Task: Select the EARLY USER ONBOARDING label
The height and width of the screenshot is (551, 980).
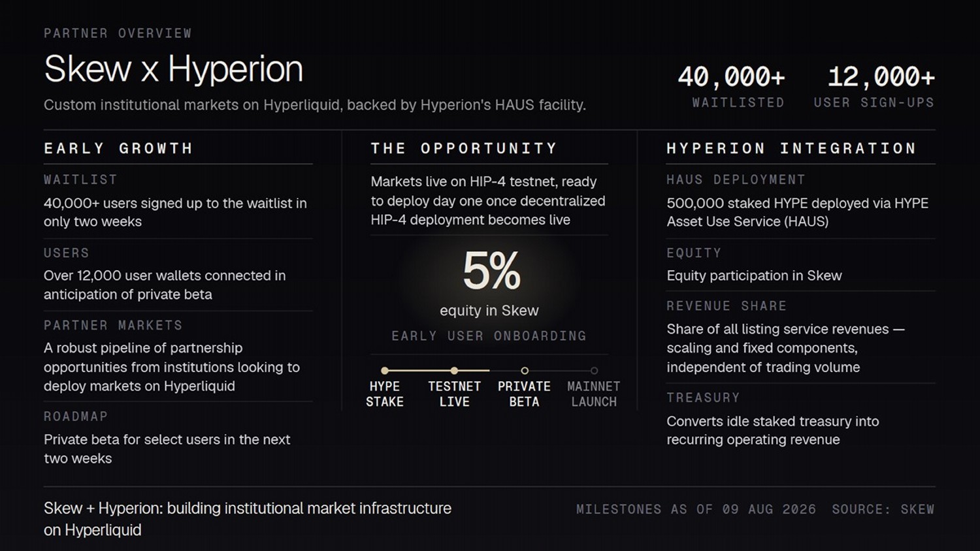Action: click(489, 336)
